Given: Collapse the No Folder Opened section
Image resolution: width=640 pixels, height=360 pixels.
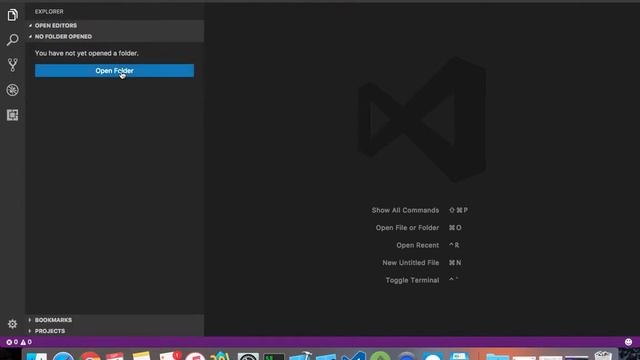Looking at the screenshot, I should point(115,36).
